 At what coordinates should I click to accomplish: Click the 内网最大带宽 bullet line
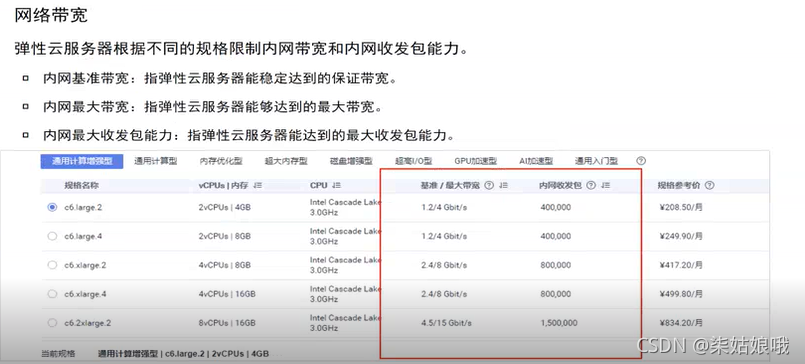(x=213, y=107)
